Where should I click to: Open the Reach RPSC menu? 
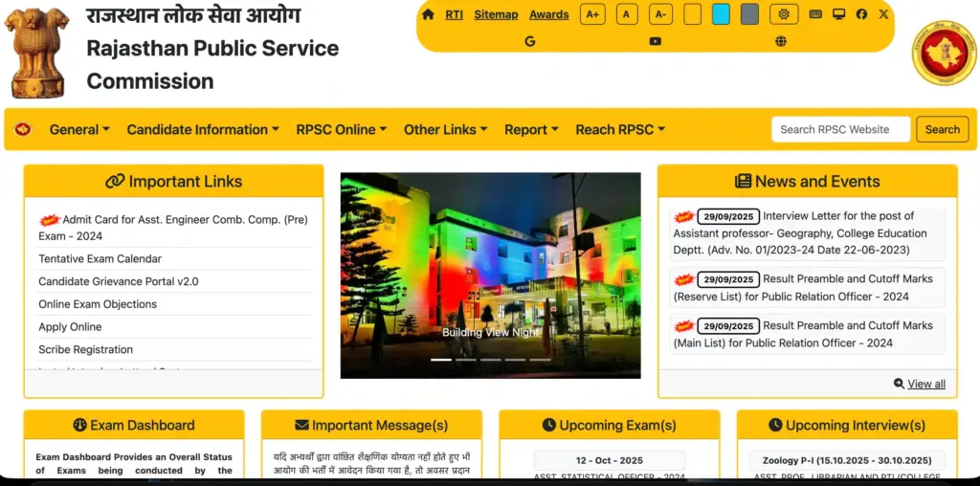tap(620, 130)
